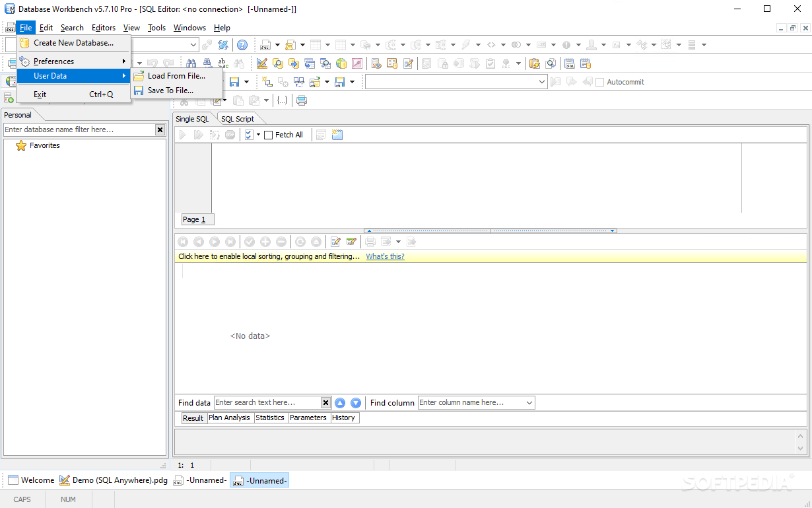Open the Find column combo box
Viewport: 812px width, 508px height.
coord(476,403)
